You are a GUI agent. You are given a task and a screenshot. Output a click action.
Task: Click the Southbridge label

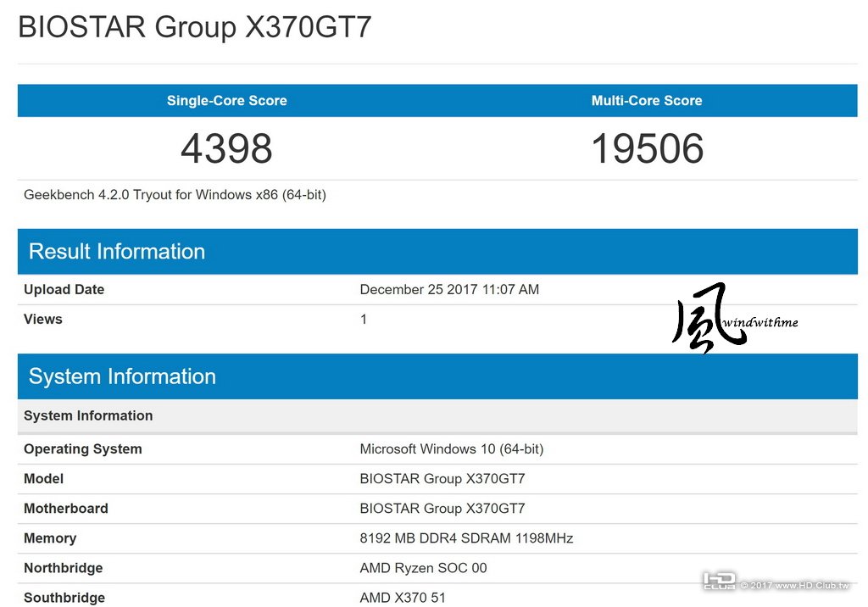(64, 598)
